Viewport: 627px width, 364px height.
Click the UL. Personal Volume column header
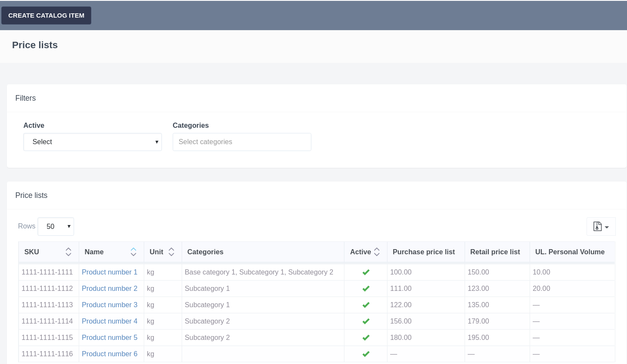569,252
